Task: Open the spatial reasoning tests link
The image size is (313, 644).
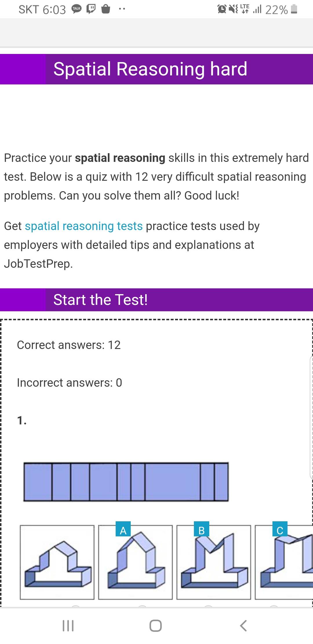Action: [x=83, y=226]
